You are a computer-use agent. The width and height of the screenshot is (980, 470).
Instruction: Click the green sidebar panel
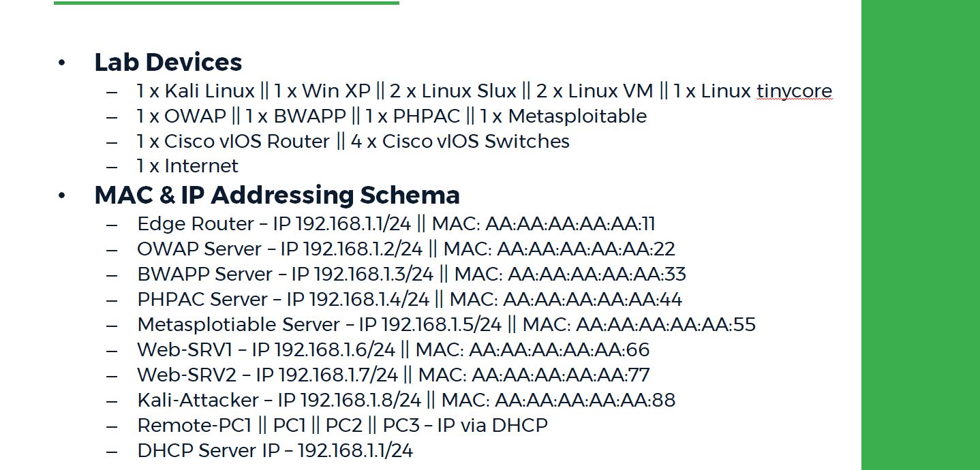921,235
